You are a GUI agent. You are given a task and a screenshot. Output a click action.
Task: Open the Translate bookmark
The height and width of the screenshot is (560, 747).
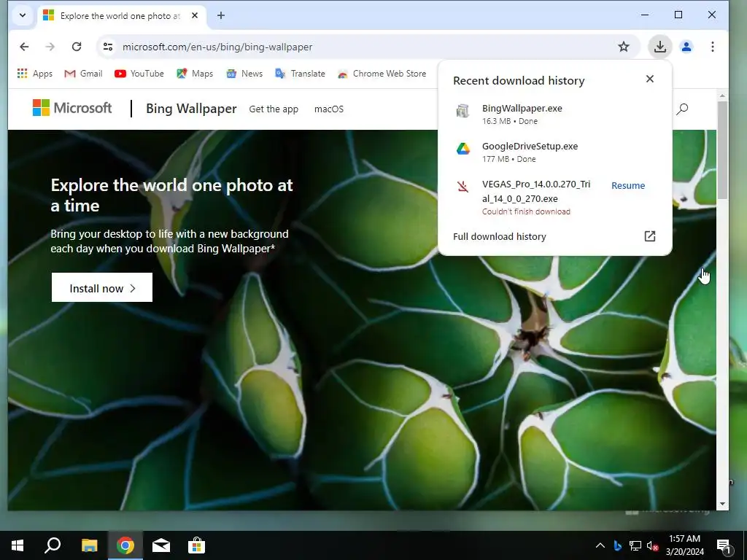click(300, 74)
